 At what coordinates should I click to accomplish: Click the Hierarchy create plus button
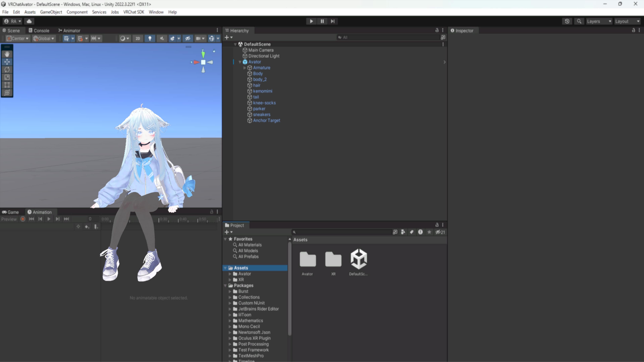(228, 37)
